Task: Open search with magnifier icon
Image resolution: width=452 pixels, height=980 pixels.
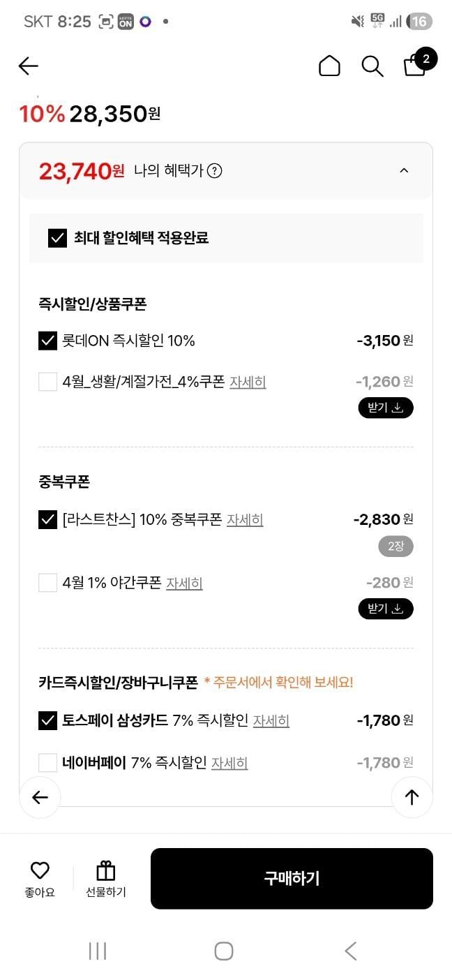Action: [x=372, y=66]
